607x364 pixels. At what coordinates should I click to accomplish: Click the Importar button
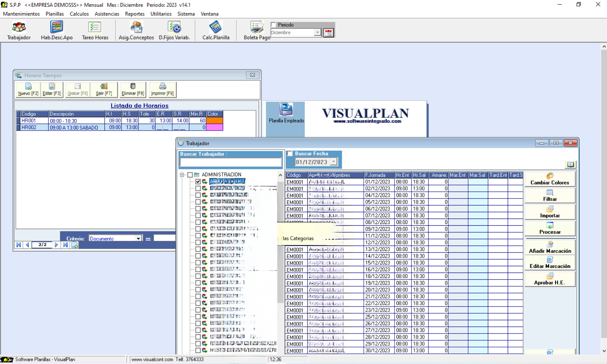click(550, 212)
